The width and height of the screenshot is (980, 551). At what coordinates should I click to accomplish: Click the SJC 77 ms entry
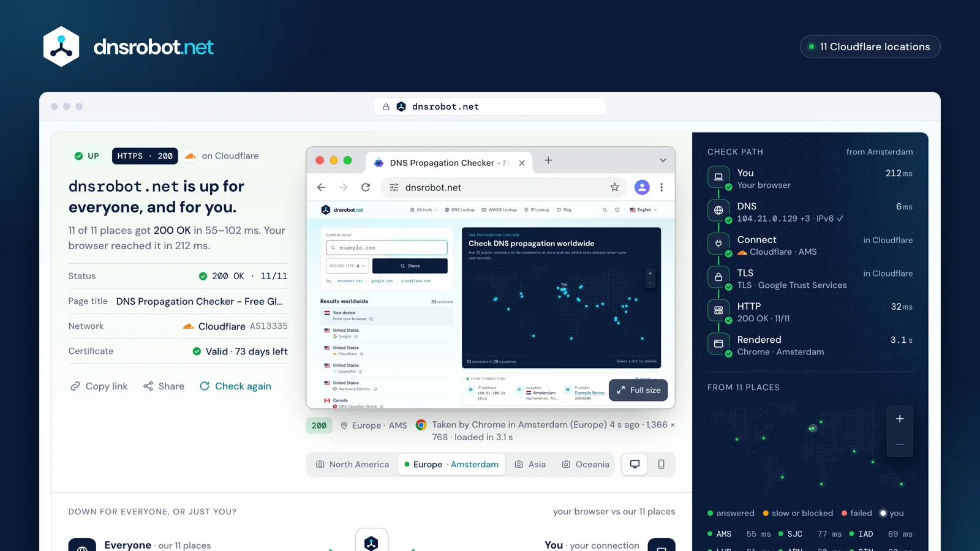(x=810, y=534)
